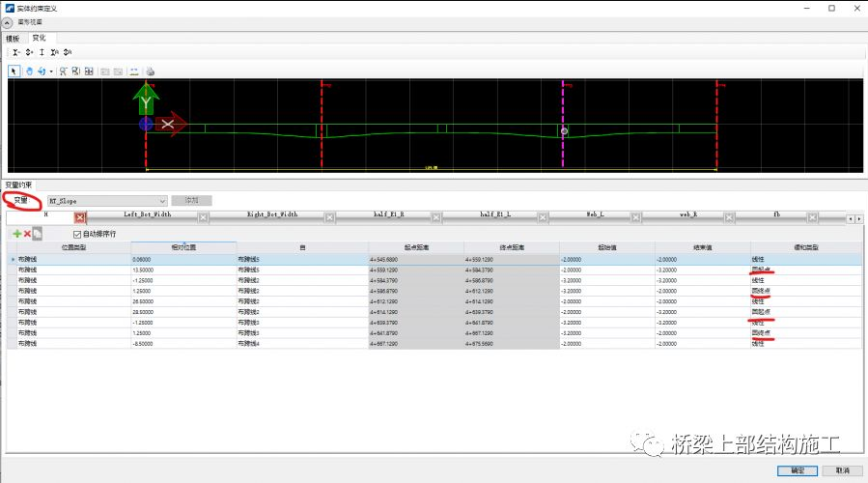Image resolution: width=868 pixels, height=483 pixels.
Task: Select the H variable tab
Action: click(46, 214)
